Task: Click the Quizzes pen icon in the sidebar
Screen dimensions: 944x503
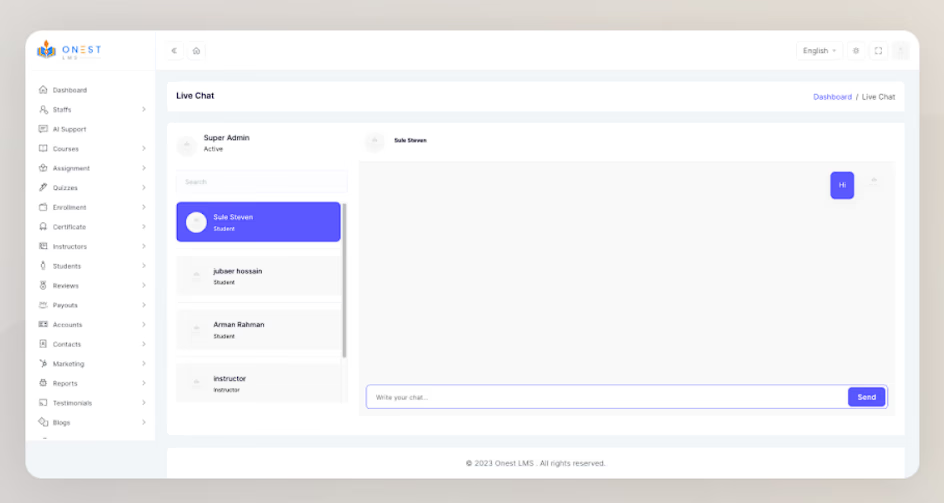Action: (43, 188)
